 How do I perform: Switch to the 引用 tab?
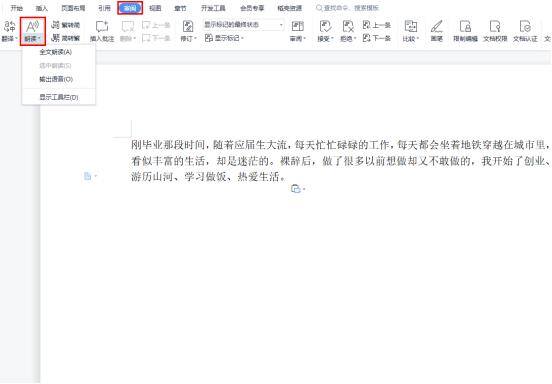[104, 8]
